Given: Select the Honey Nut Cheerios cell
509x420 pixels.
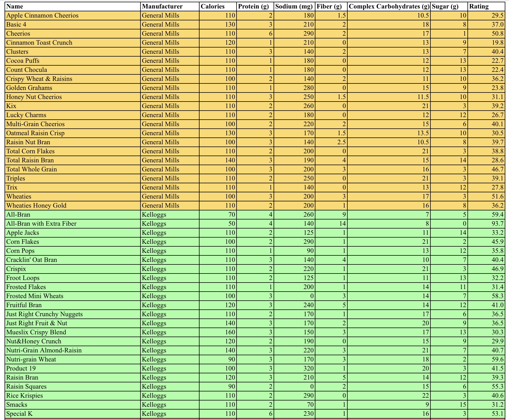Looking at the screenshot, I should click(x=73, y=97).
